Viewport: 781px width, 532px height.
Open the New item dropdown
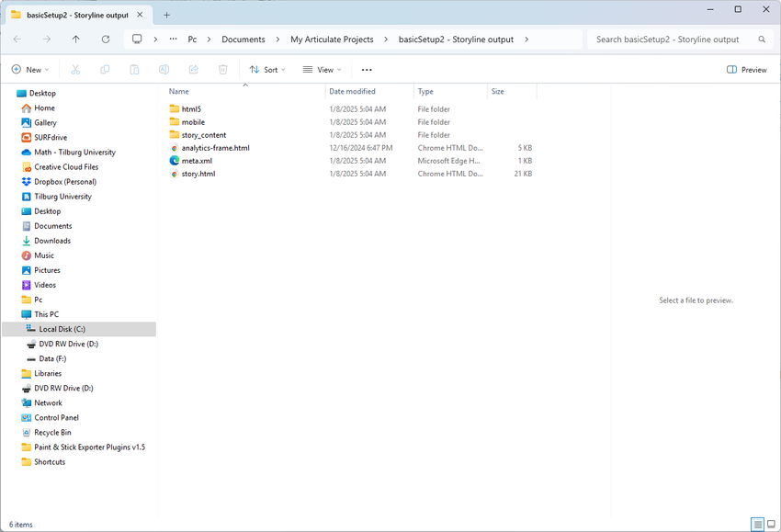(x=29, y=70)
